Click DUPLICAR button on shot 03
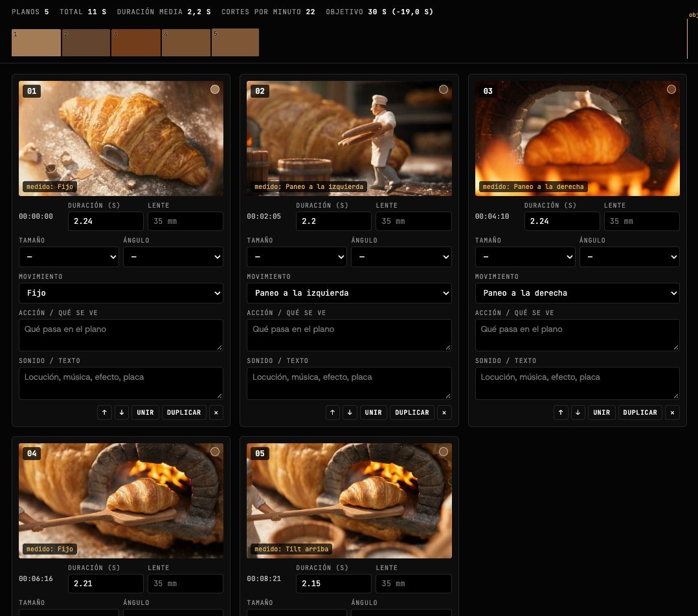The height and width of the screenshot is (616, 698). coord(640,412)
